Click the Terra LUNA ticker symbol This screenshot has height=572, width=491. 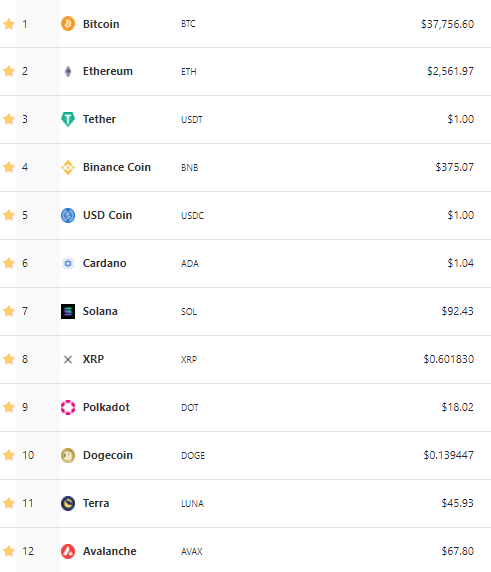click(x=193, y=503)
